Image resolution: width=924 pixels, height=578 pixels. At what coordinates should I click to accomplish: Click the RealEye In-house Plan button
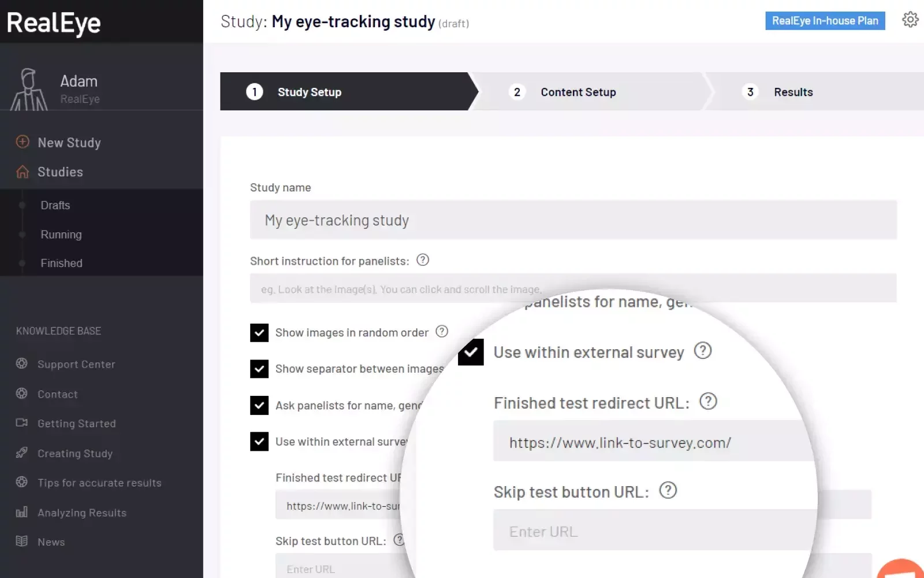tap(825, 21)
